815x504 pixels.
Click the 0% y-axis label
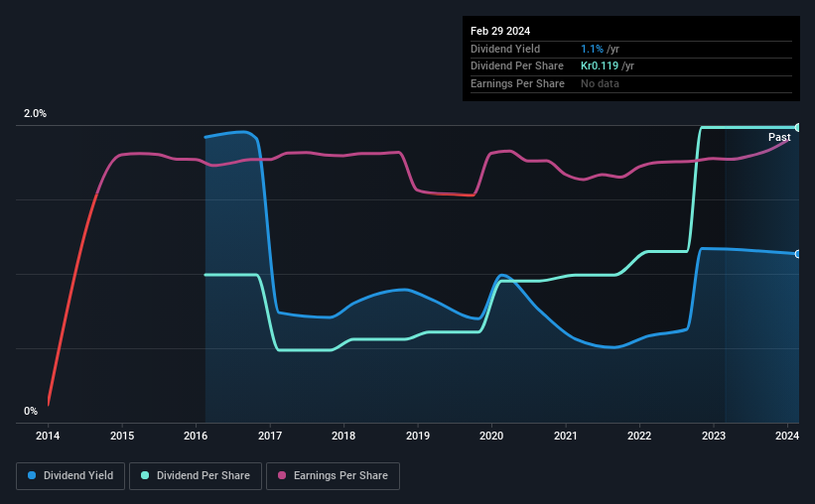coord(31,411)
